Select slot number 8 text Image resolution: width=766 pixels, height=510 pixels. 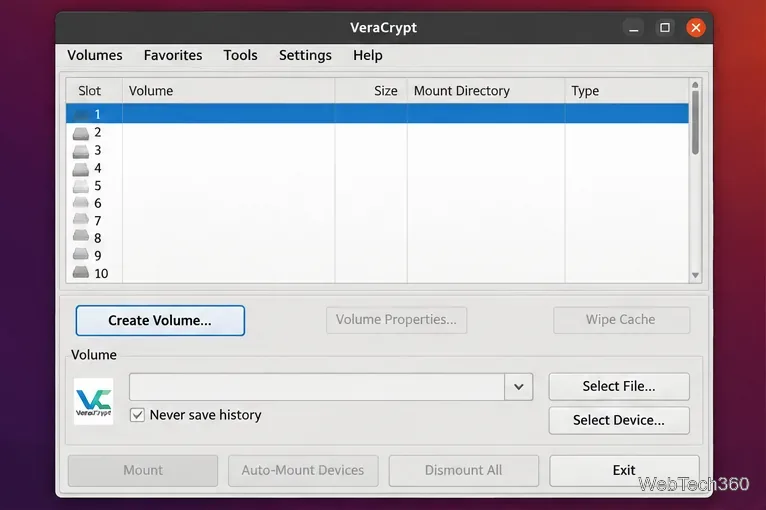pyautogui.click(x=98, y=238)
